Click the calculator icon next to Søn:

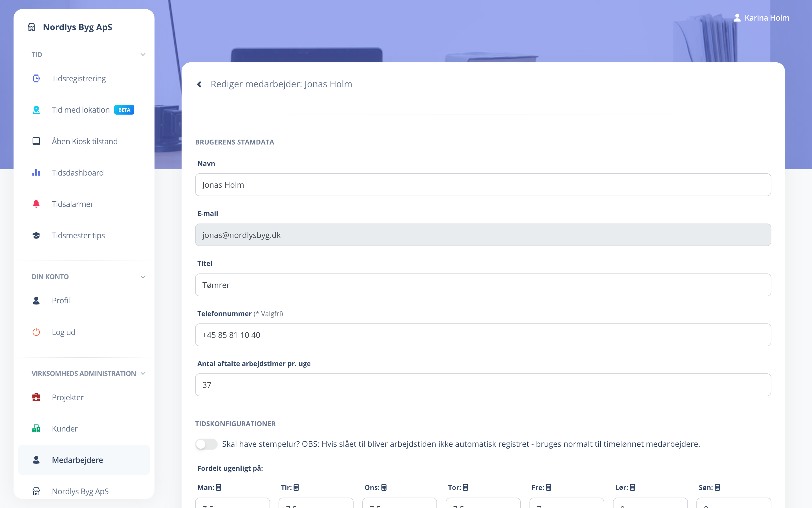tap(717, 487)
